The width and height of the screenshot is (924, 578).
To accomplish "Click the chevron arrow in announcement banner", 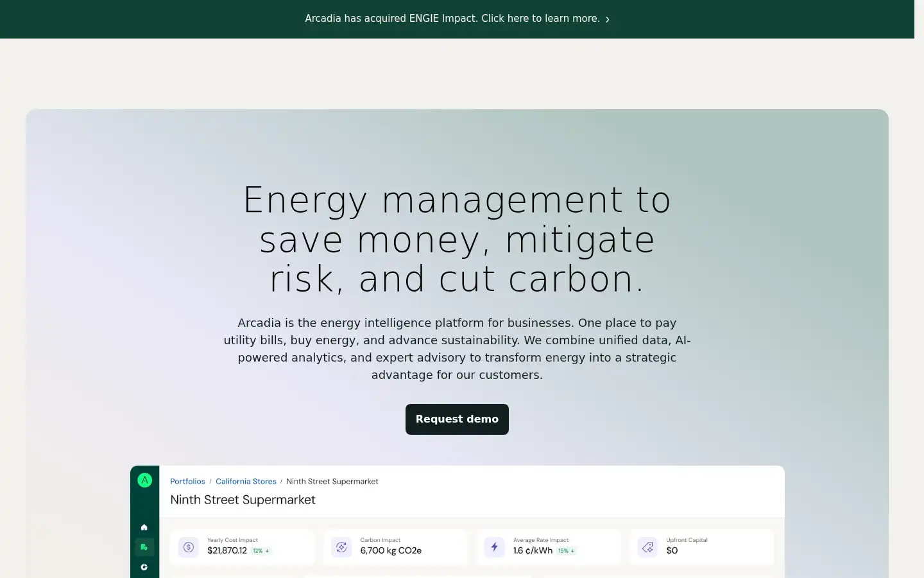I will (607, 19).
